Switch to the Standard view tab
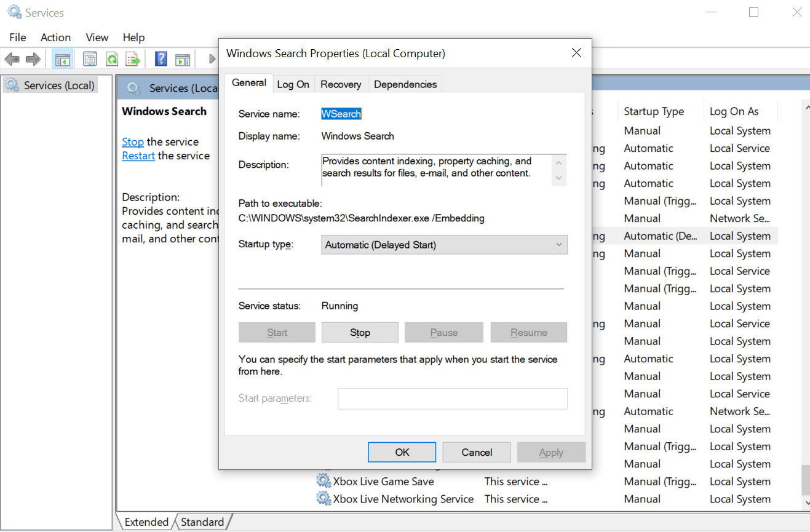Screen dimensions: 810x532 (x=202, y=522)
